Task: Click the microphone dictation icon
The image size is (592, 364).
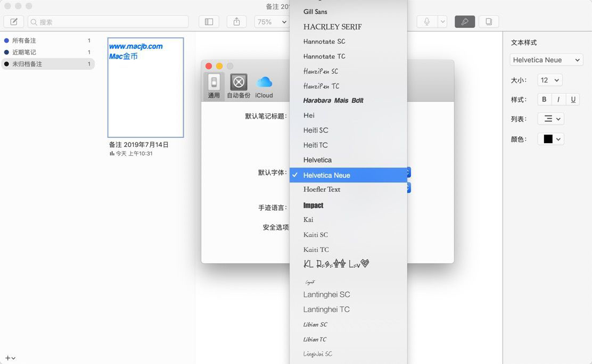Action: pyautogui.click(x=427, y=22)
